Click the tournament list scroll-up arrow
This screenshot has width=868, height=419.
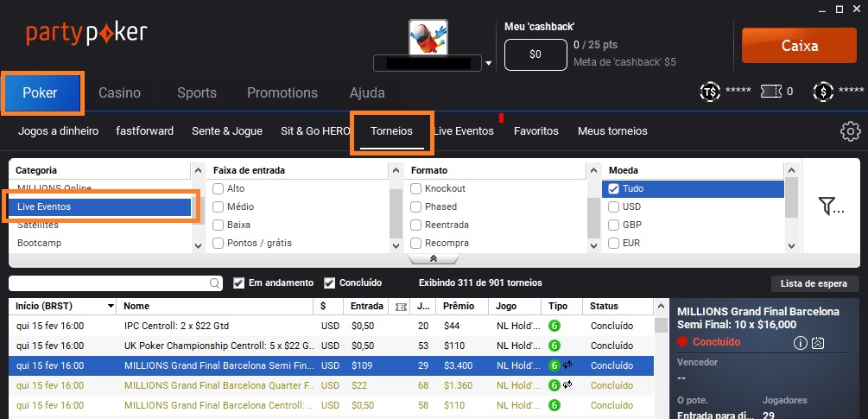661,306
